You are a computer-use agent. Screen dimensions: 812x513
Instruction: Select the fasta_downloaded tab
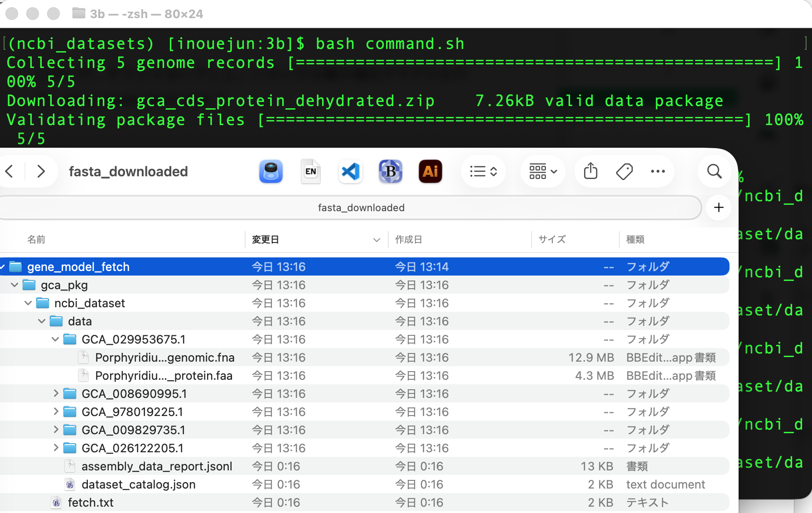click(361, 208)
